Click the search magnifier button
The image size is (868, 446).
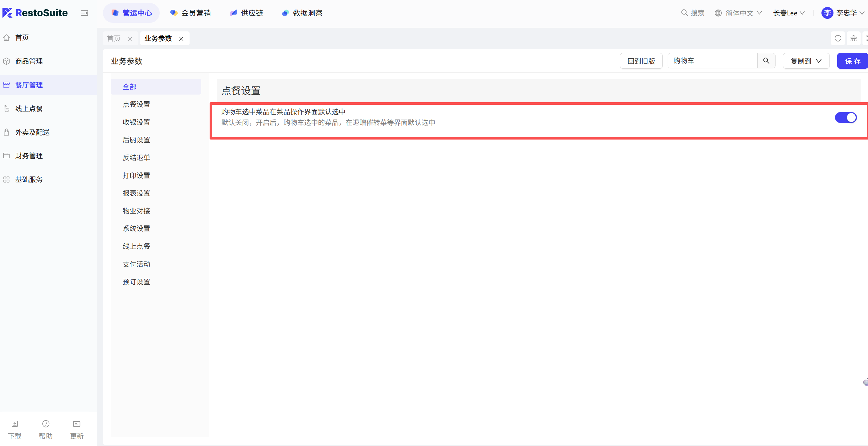click(766, 61)
